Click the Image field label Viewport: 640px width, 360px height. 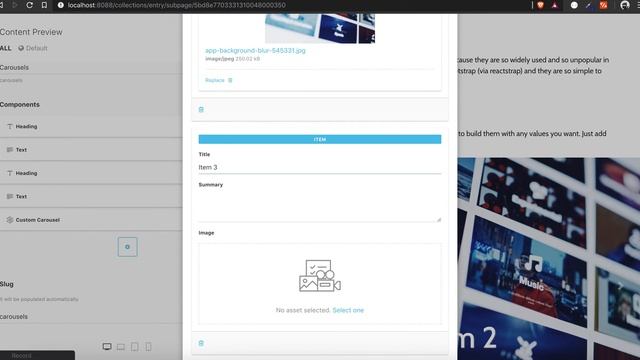tap(206, 233)
